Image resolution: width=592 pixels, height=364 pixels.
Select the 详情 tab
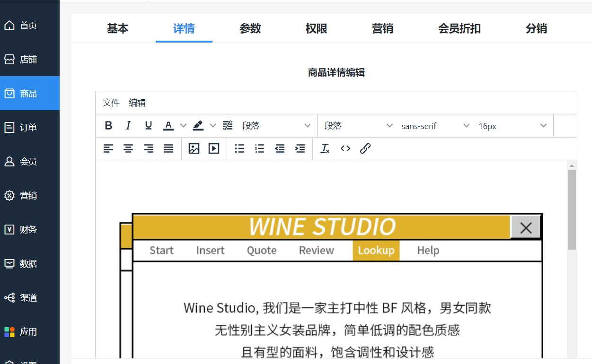184,28
